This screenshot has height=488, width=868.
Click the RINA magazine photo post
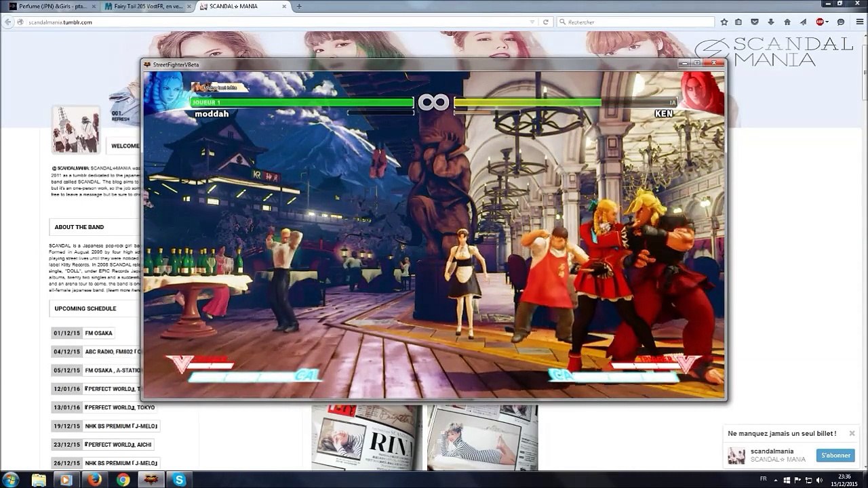tap(367, 438)
